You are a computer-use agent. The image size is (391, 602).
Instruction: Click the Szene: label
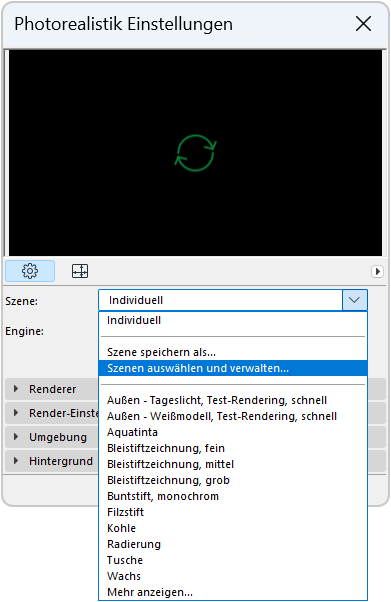[x=22, y=301]
